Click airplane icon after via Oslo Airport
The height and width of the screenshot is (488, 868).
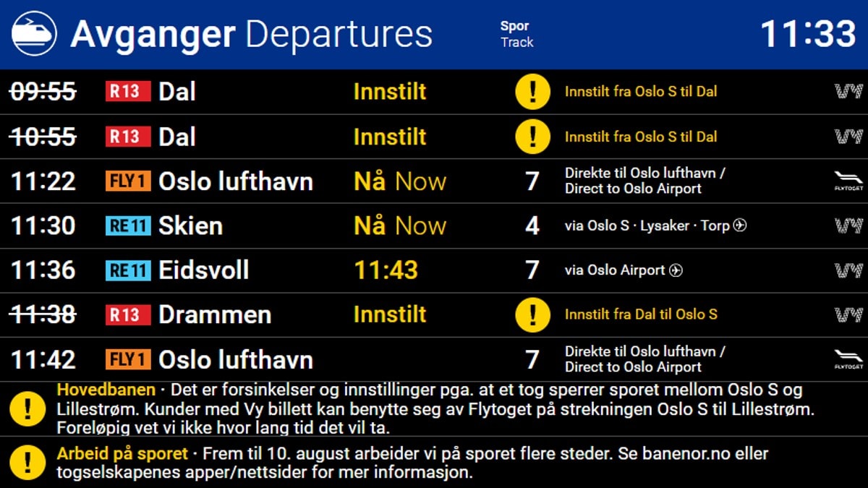[x=676, y=270]
